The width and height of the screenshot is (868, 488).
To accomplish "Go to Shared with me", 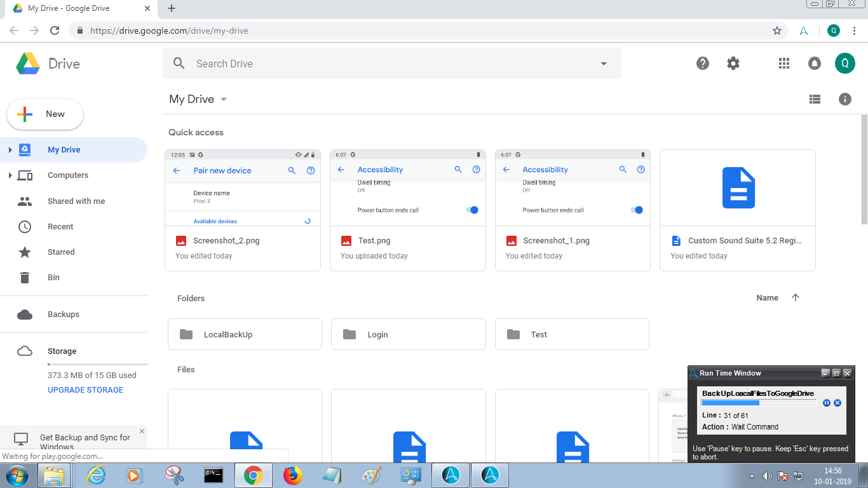I will pyautogui.click(x=76, y=201).
